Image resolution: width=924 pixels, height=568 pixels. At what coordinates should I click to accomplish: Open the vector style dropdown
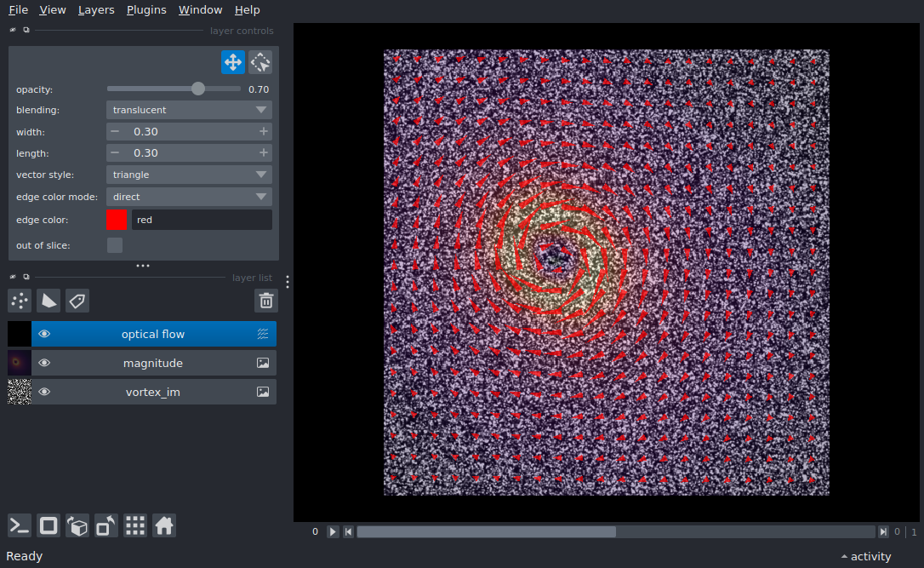(189, 175)
